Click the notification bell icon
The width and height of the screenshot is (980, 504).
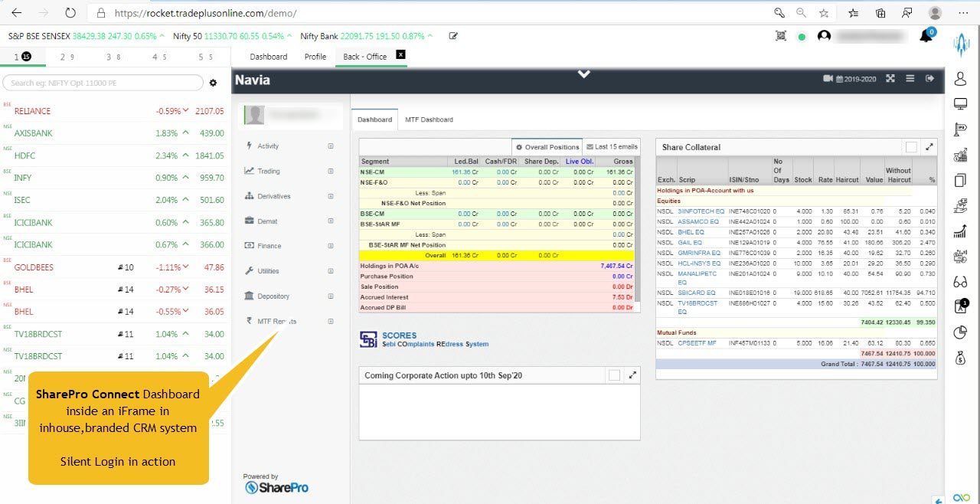926,37
